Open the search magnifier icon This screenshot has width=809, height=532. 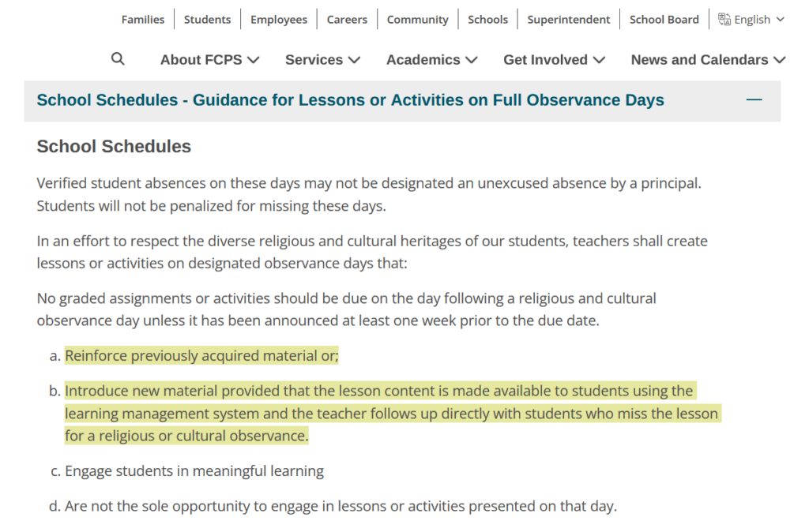click(118, 58)
